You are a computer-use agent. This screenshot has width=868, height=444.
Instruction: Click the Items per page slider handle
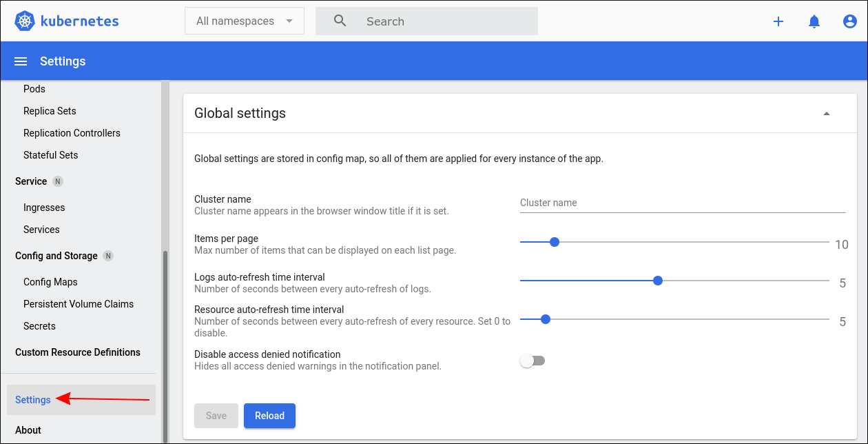click(555, 242)
